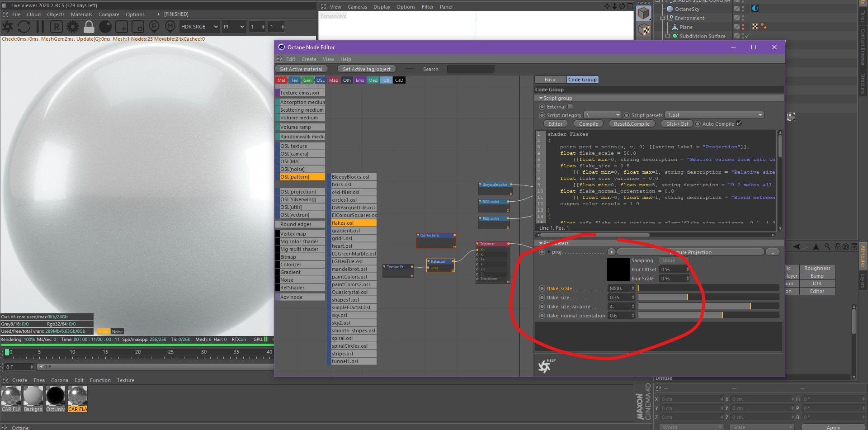Toggle Subdivision Surface enabled green checkmark
Image resolution: width=868 pixels, height=430 pixels.
coord(747,36)
